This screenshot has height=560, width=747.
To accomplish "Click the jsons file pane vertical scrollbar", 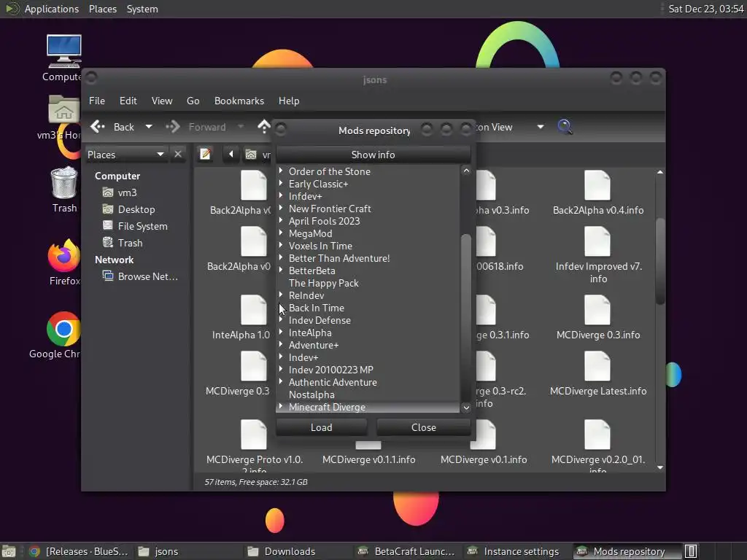I will pos(659,261).
